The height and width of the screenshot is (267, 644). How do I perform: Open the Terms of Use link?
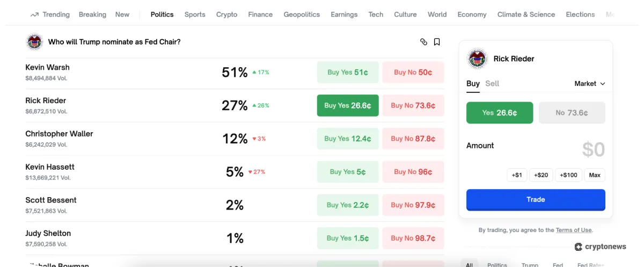(573, 230)
